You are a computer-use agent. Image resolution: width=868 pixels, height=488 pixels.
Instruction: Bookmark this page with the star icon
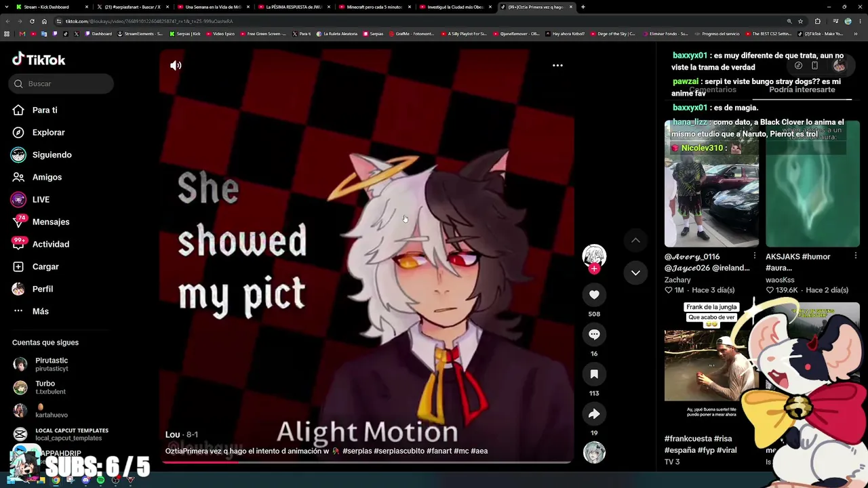tap(800, 21)
